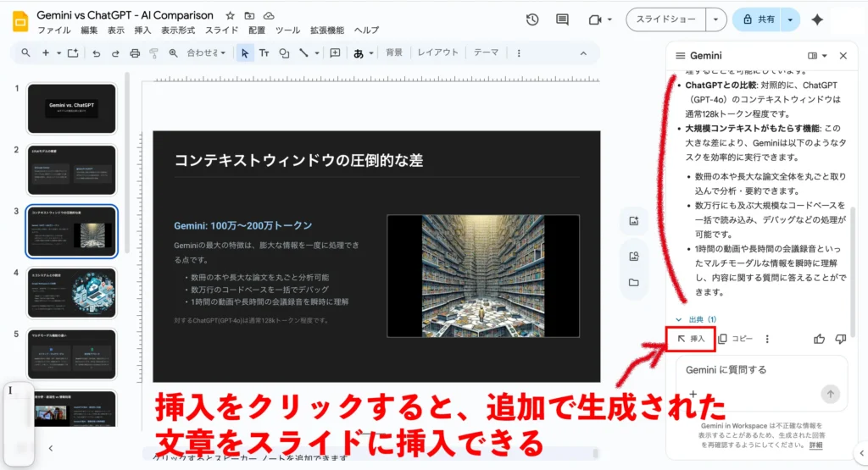The height and width of the screenshot is (470, 868).
Task: Open the Google Slides home icon
Action: (x=20, y=21)
